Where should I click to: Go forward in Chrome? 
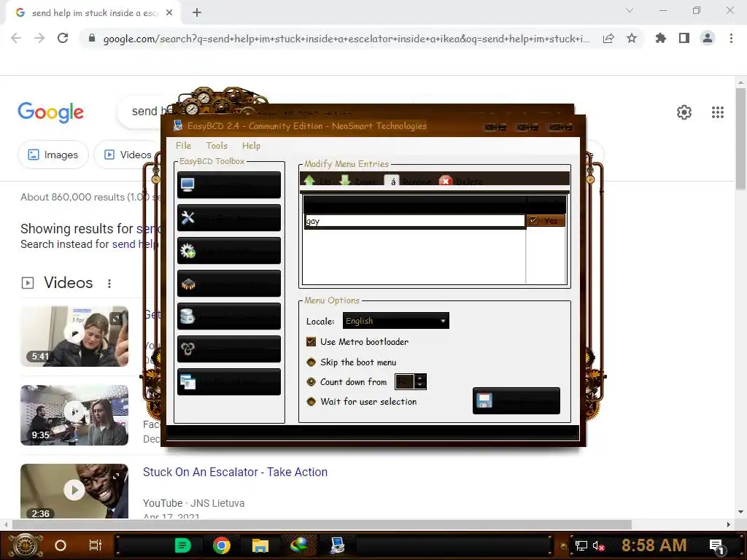(39, 38)
